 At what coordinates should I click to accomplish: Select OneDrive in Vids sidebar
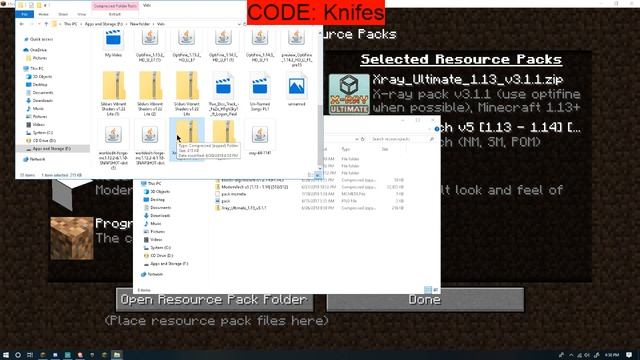pos(38,50)
